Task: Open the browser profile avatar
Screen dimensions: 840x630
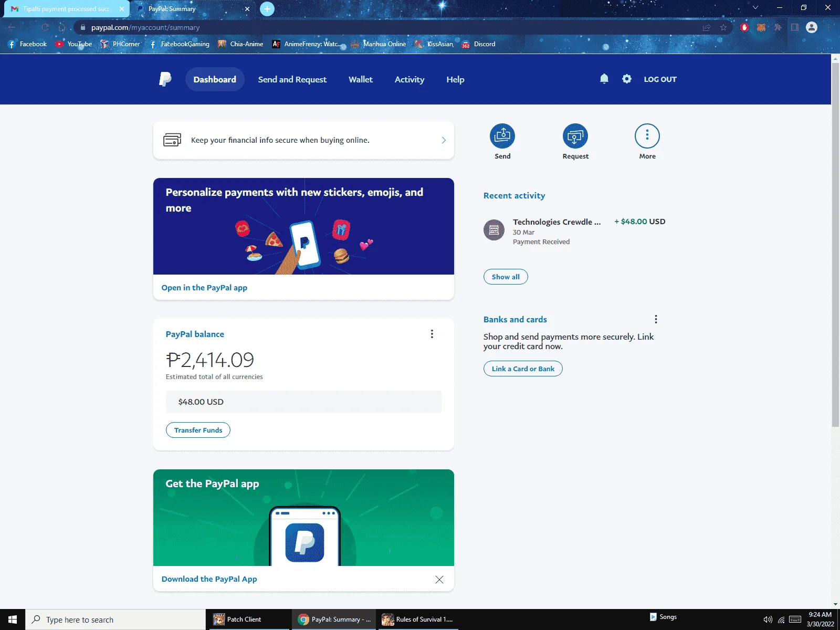Action: pyautogui.click(x=812, y=27)
